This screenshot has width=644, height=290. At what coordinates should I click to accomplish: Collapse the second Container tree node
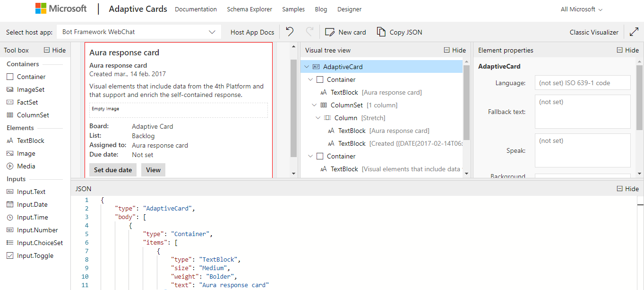pyautogui.click(x=311, y=156)
